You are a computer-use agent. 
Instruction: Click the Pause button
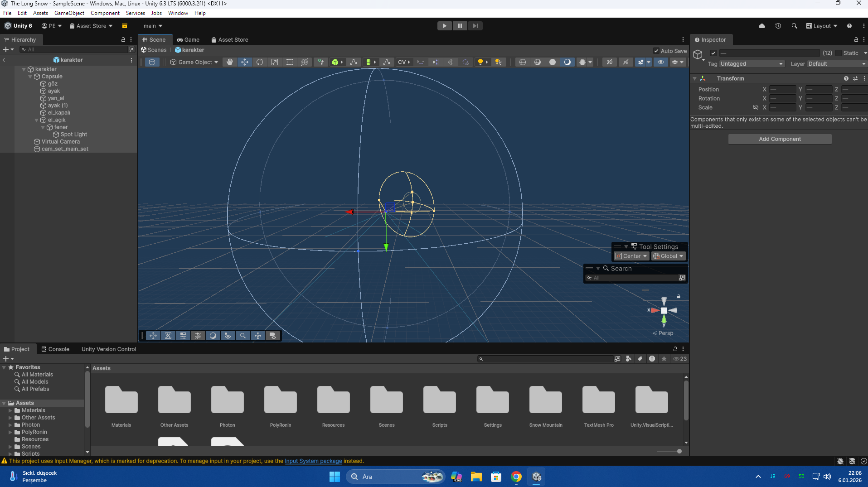(460, 26)
